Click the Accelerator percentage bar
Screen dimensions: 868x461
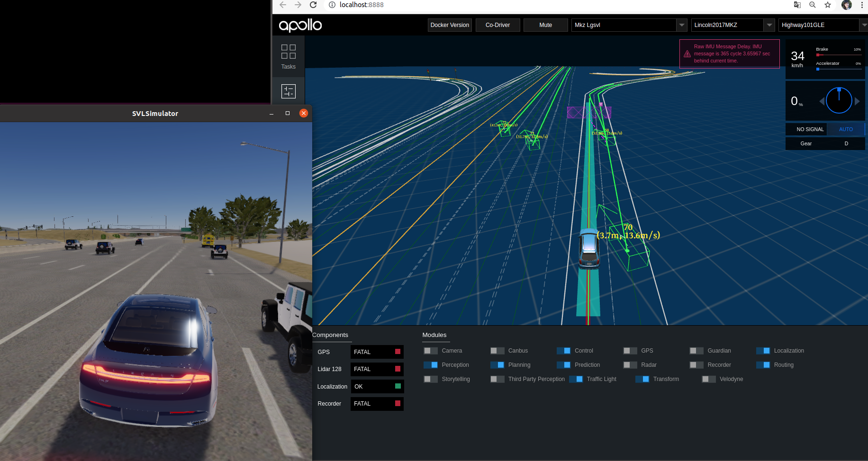839,69
